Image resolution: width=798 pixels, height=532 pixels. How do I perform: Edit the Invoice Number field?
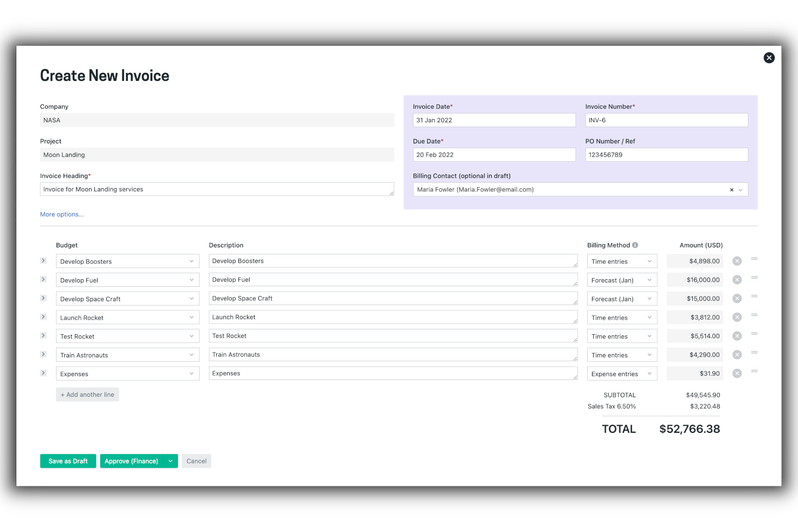[x=667, y=120]
